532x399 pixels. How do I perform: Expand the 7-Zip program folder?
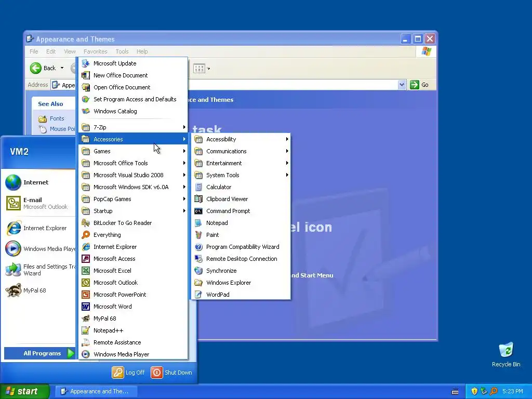133,127
